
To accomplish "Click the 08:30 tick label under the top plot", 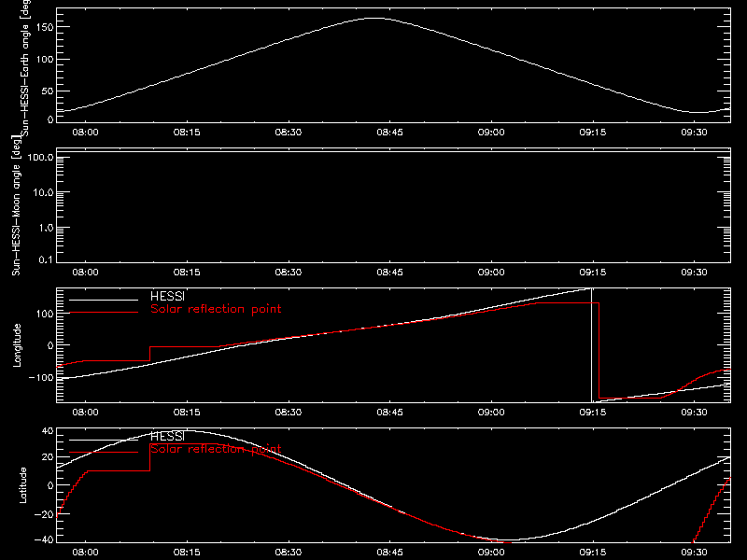I will click(x=289, y=133).
